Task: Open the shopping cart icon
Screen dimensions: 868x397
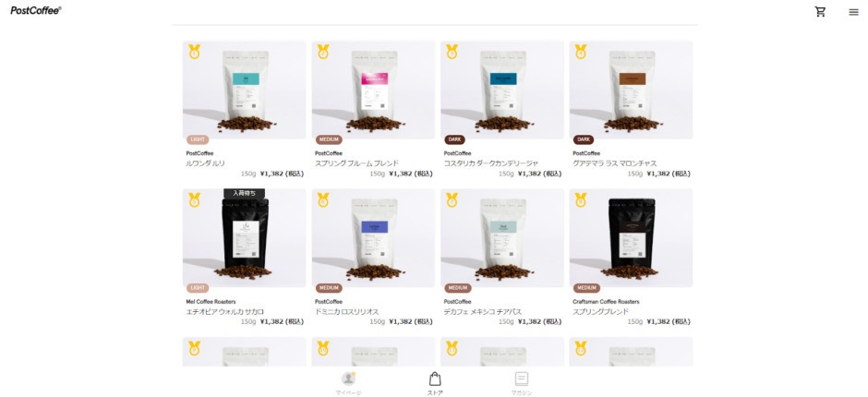Action: (x=820, y=12)
